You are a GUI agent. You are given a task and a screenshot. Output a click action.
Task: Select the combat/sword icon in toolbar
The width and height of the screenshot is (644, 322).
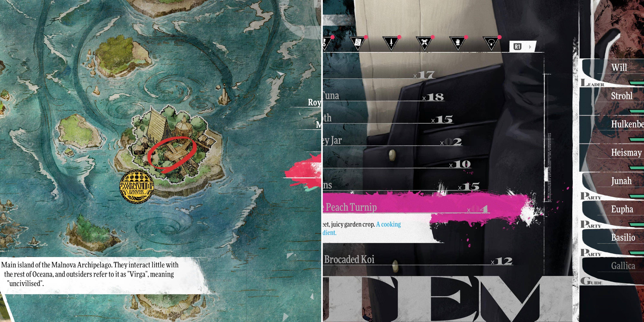[x=390, y=43]
